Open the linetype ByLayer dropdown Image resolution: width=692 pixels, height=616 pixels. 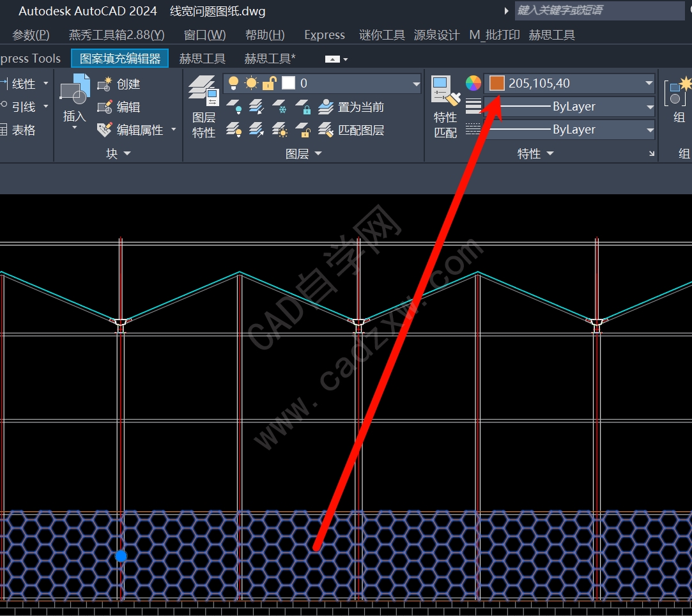pyautogui.click(x=650, y=130)
